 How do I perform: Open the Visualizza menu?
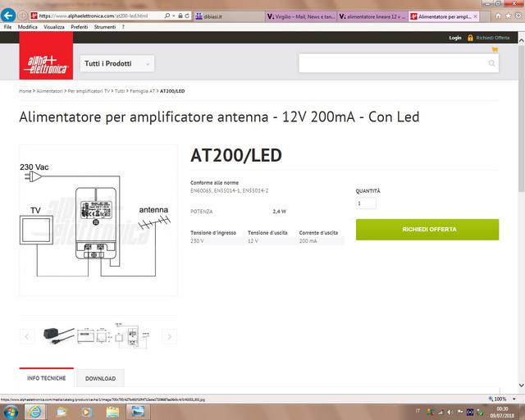pos(54,27)
